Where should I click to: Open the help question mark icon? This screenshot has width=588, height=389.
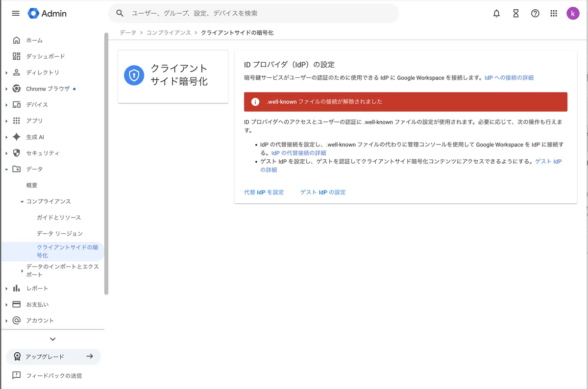pyautogui.click(x=535, y=14)
